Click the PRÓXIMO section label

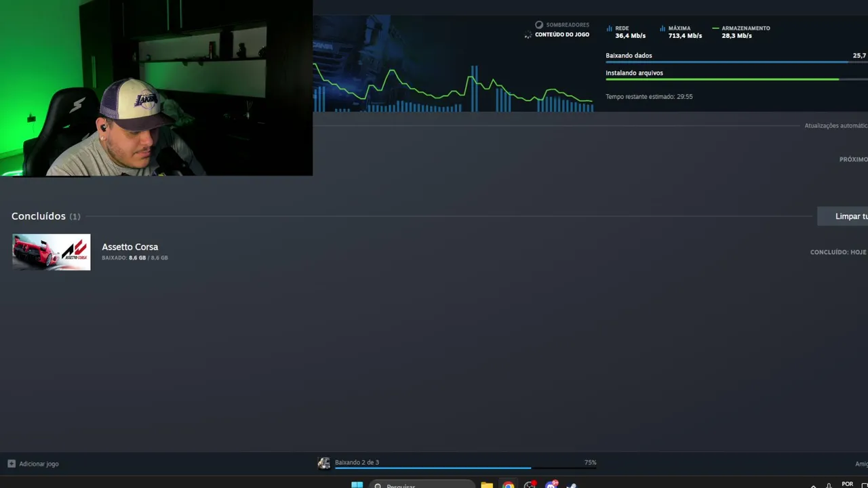click(853, 159)
